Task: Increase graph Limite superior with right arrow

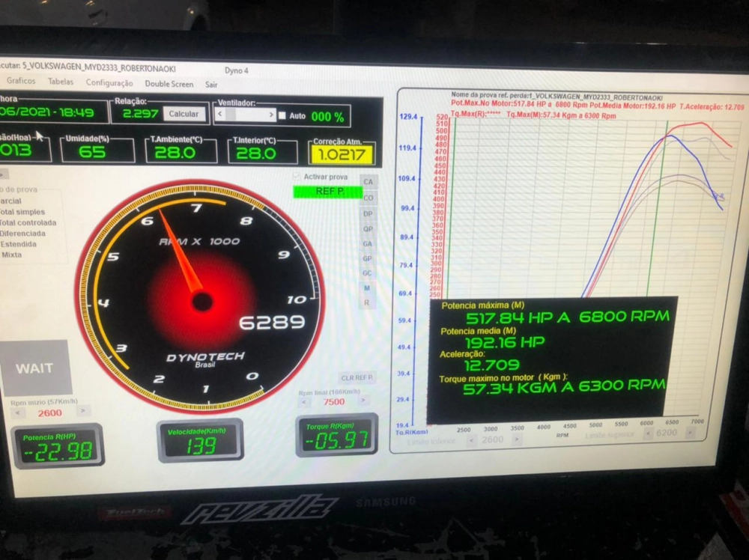Action: (691, 432)
